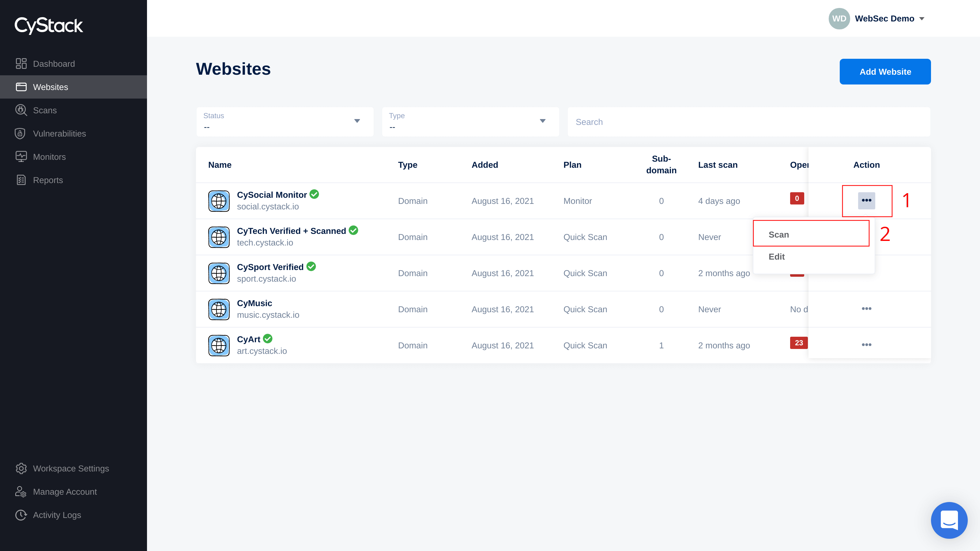The image size is (980, 551).
Task: Go to Vulnerabilities in sidebar
Action: point(73,133)
